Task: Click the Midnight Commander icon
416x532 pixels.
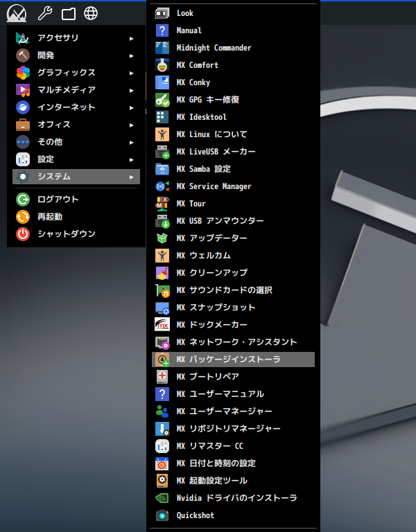Action: (x=162, y=48)
